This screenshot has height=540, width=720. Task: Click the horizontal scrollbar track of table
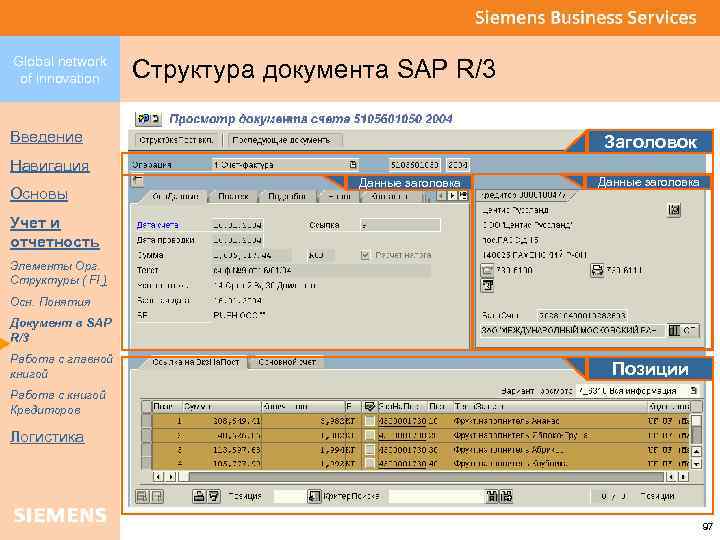point(427,477)
